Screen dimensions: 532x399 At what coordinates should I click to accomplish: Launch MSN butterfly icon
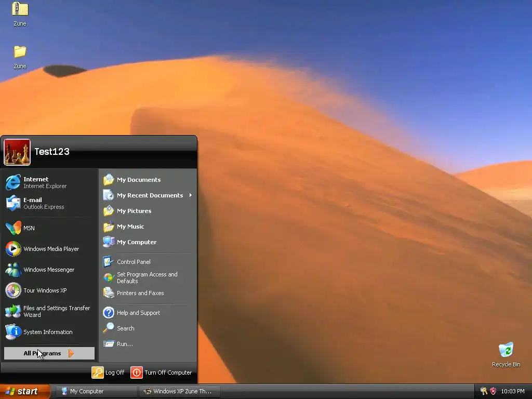13,228
